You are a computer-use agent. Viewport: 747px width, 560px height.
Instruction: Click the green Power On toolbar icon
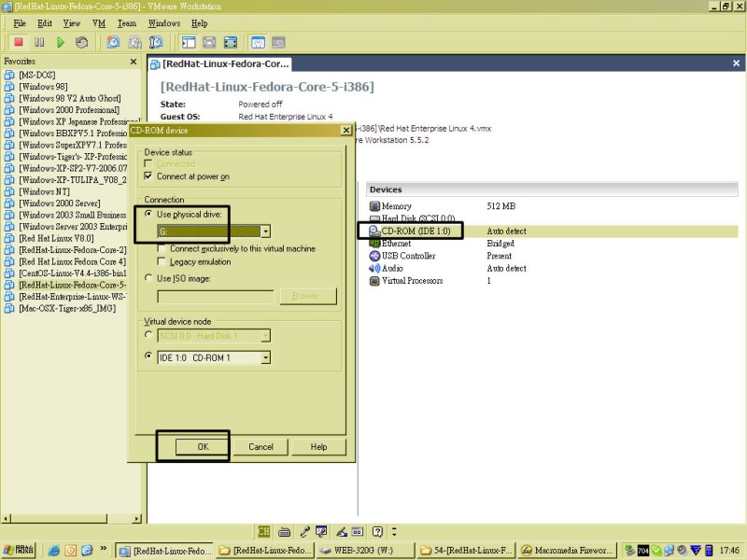[61, 42]
